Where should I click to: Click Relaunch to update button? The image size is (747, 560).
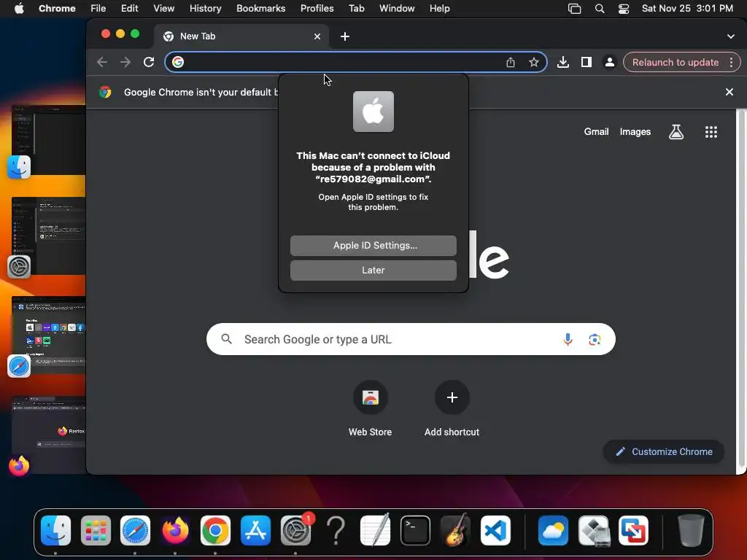point(675,63)
